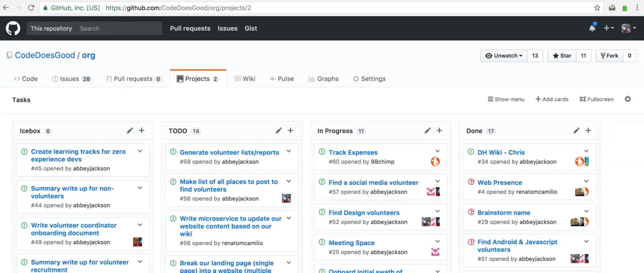
Task: Add a card to Done column
Action: tap(588, 130)
